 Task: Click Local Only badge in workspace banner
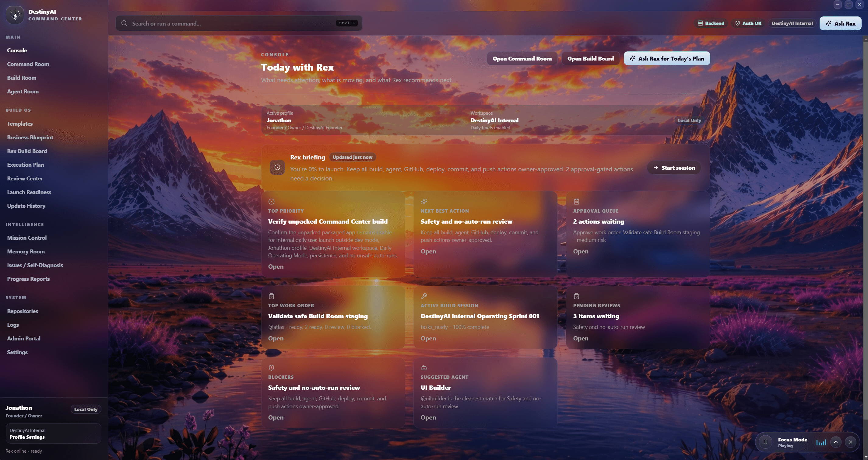(689, 120)
